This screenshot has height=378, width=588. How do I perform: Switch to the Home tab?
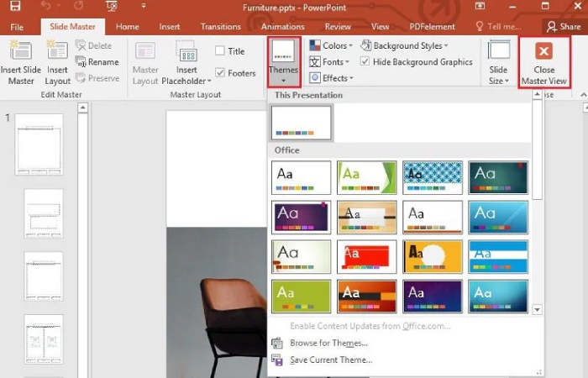[x=128, y=27]
